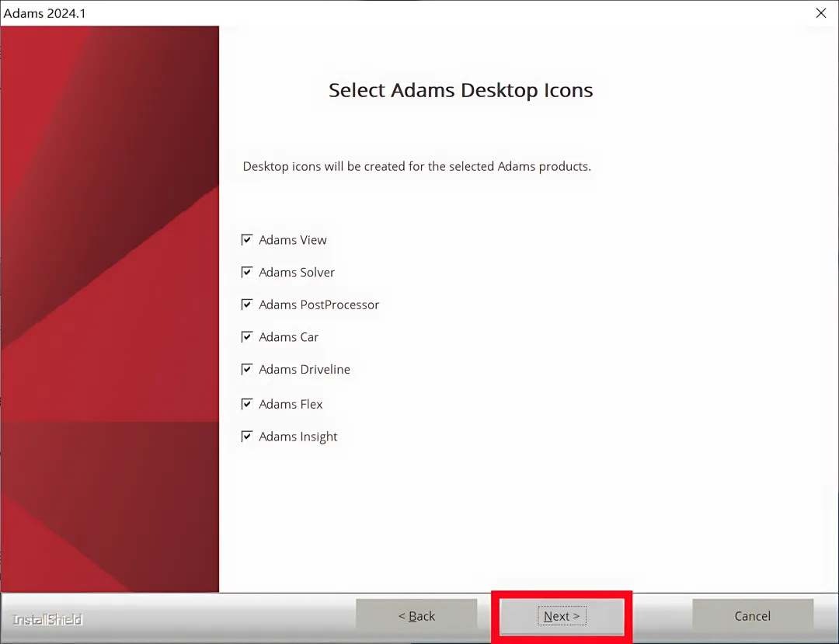
Task: Close the Adams 2024.1 installer window
Action: point(821,13)
